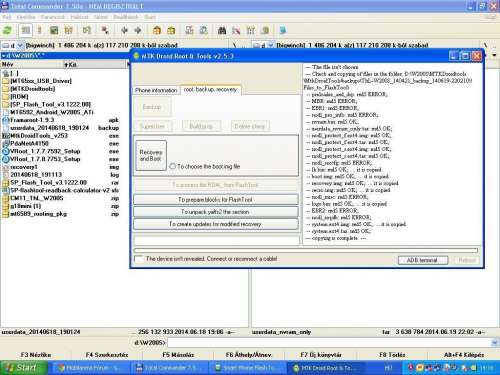Click the "copying is complete" log line
Screen dimensions: 500x375
click(x=336, y=238)
